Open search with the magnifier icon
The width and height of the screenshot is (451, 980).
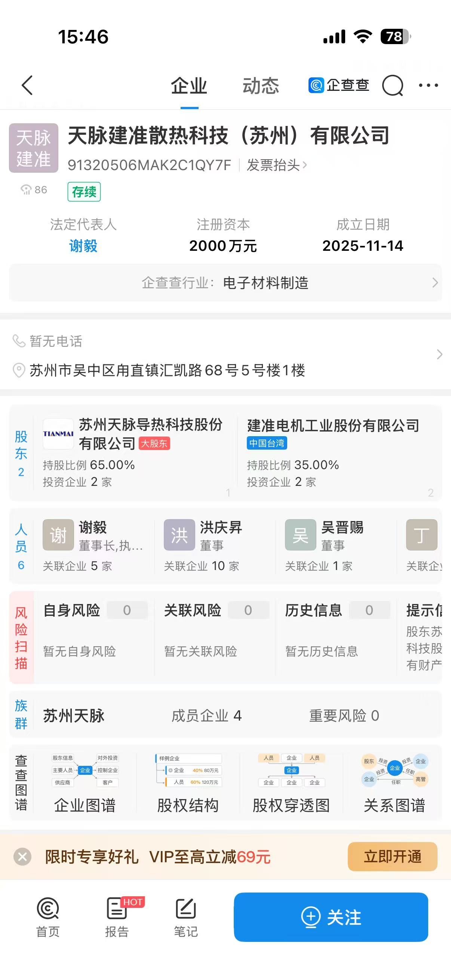[x=392, y=86]
